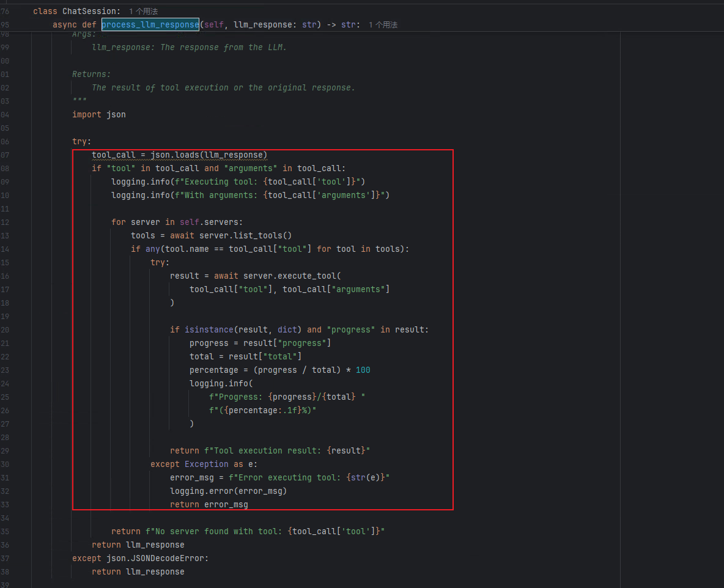Image resolution: width=724 pixels, height=588 pixels.
Task: Click line number 107 in the gutter
Action: [x=5, y=155]
